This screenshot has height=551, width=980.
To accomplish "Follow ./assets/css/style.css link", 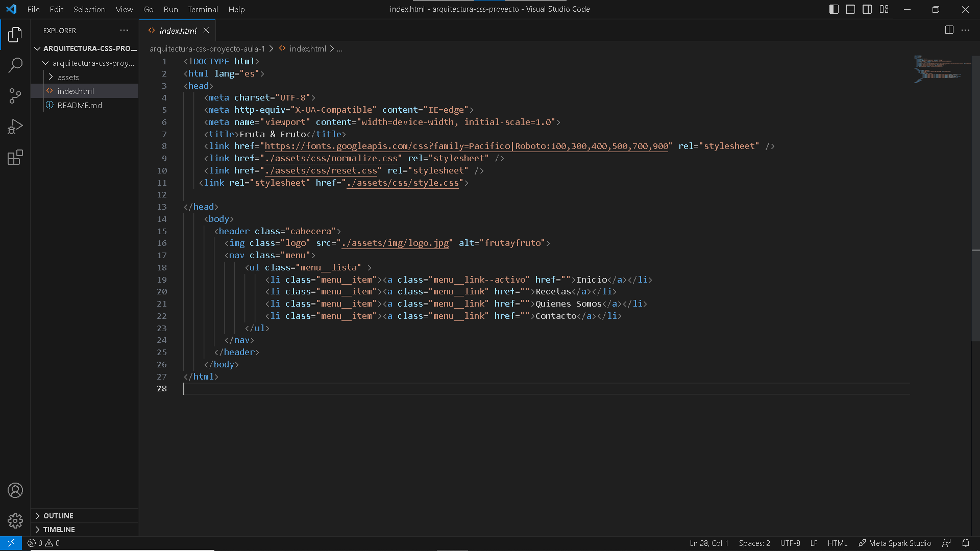I will pyautogui.click(x=402, y=183).
